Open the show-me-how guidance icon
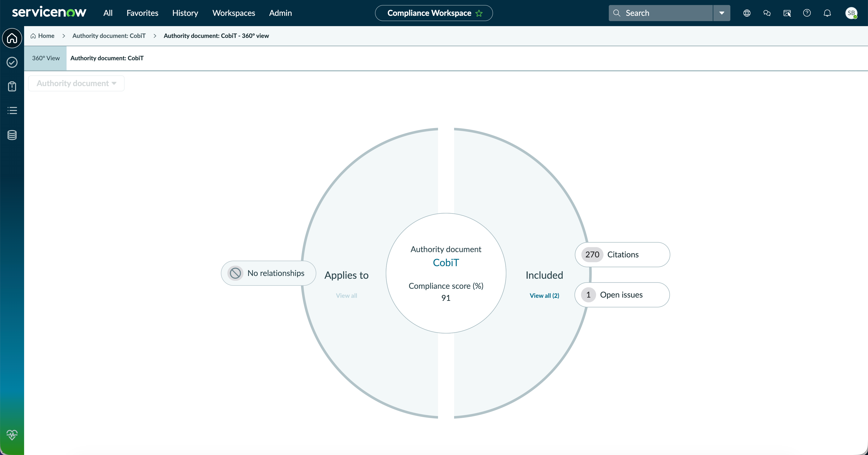This screenshot has height=455, width=868. coord(787,13)
